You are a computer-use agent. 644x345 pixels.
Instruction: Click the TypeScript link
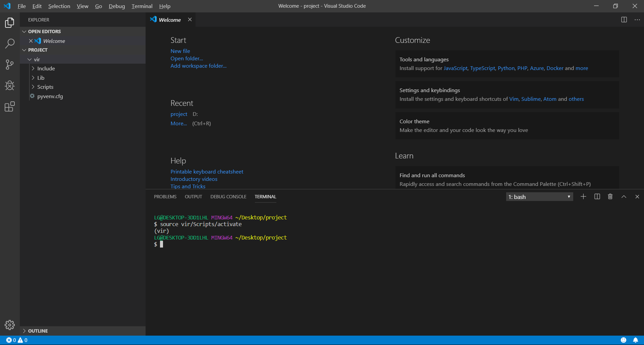click(483, 68)
